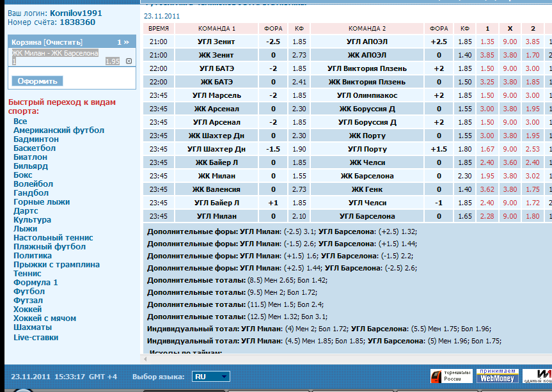Open the Формула 1 category
The height and width of the screenshot is (392, 552).
36,283
